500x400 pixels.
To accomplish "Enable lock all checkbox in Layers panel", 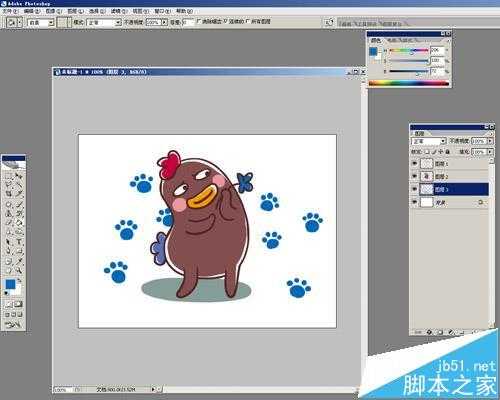I will [x=448, y=151].
